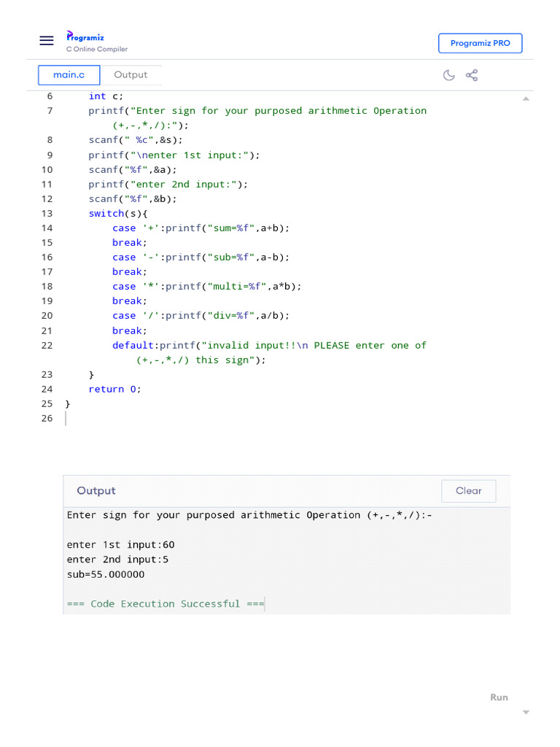Switch to the main.c tab
The image size is (560, 747).
point(69,75)
